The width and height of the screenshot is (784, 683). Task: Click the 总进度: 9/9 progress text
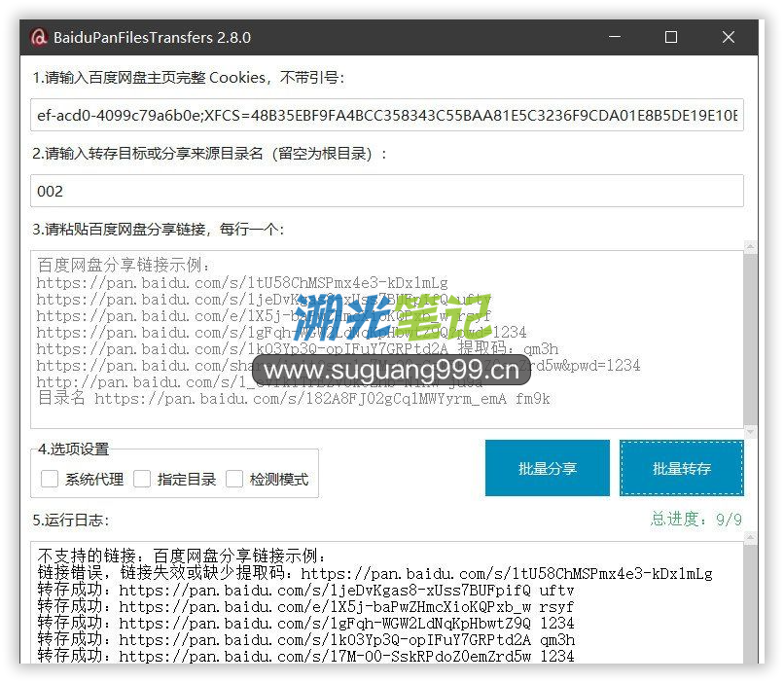(696, 519)
